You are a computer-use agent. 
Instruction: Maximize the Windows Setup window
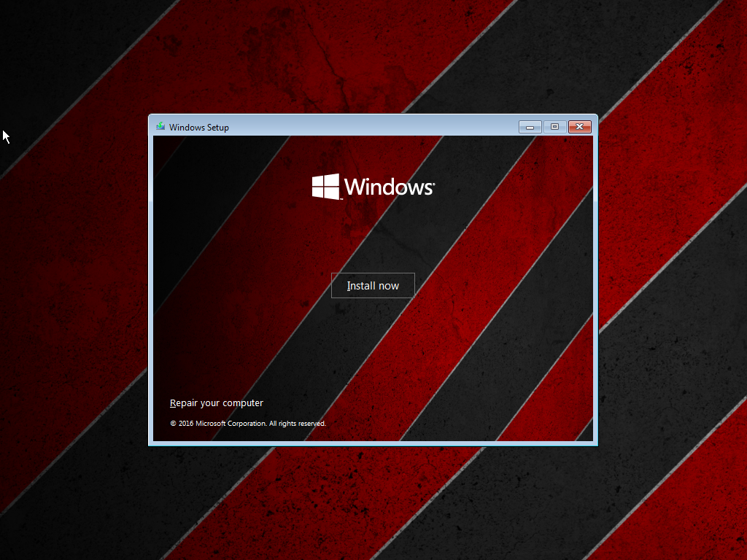pyautogui.click(x=554, y=127)
